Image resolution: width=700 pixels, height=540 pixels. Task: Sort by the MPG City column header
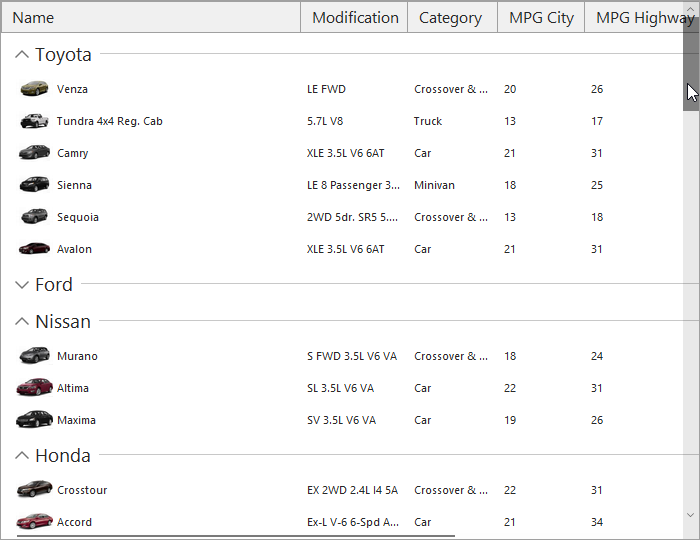click(541, 17)
